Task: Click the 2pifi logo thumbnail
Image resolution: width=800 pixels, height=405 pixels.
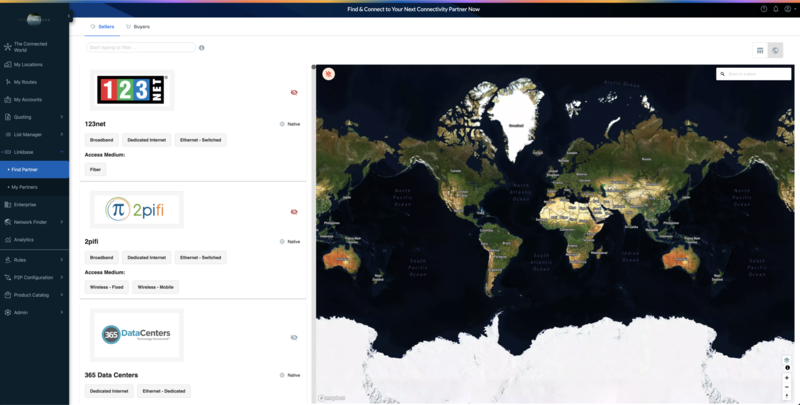Action: 137,210
